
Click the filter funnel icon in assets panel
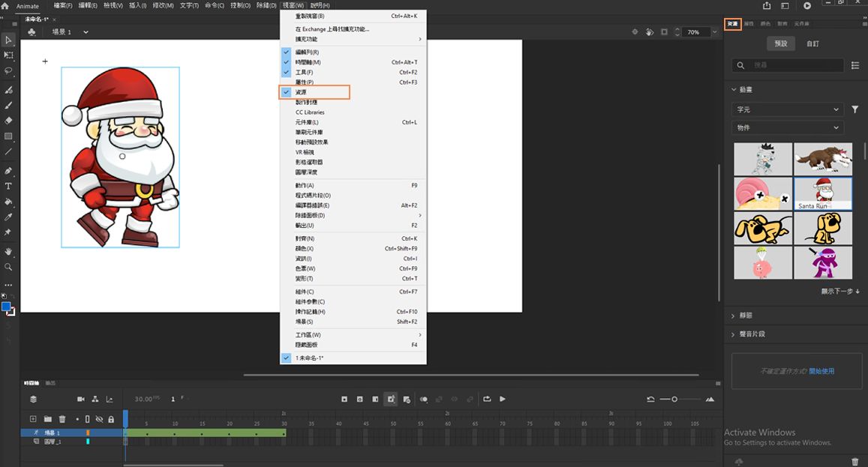pyautogui.click(x=854, y=109)
